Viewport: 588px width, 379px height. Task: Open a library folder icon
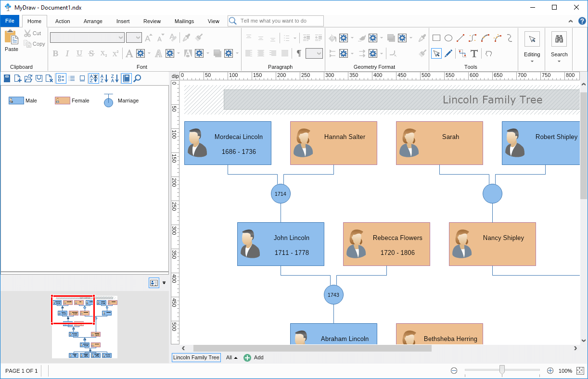[x=28, y=78]
